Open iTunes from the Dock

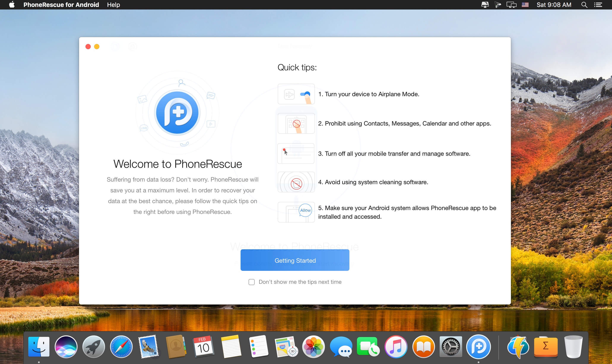(396, 347)
